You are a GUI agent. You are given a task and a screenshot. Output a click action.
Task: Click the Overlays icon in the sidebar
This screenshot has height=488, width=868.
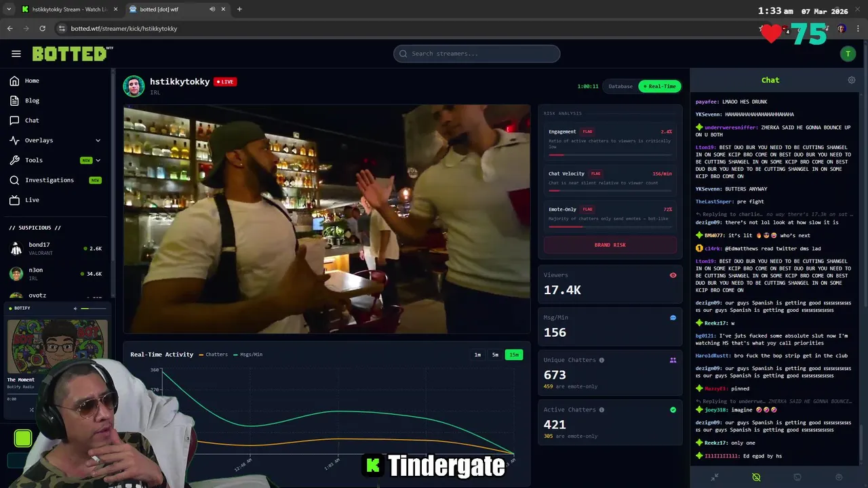[x=14, y=140]
